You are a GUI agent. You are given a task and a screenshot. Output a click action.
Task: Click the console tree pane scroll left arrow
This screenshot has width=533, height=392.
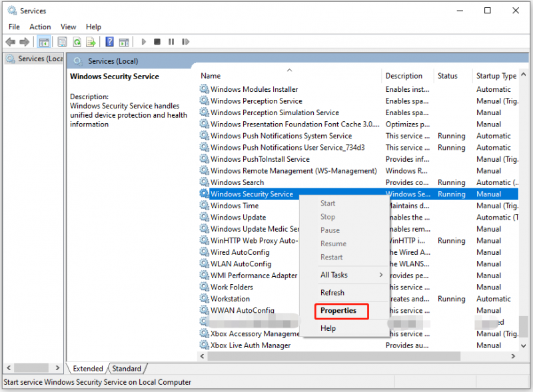point(9,368)
